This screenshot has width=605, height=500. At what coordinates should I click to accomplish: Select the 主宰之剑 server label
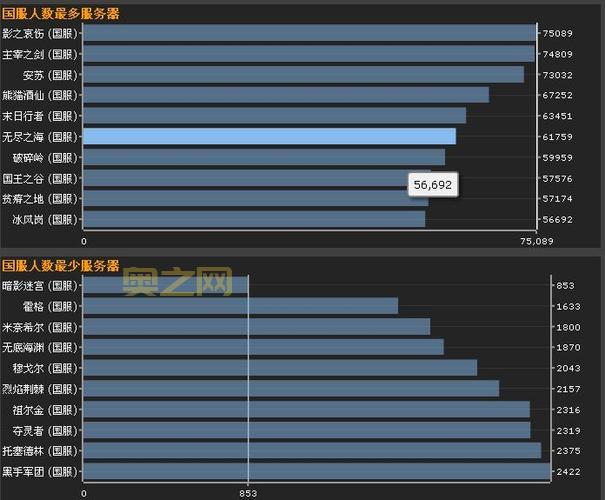pyautogui.click(x=39, y=54)
